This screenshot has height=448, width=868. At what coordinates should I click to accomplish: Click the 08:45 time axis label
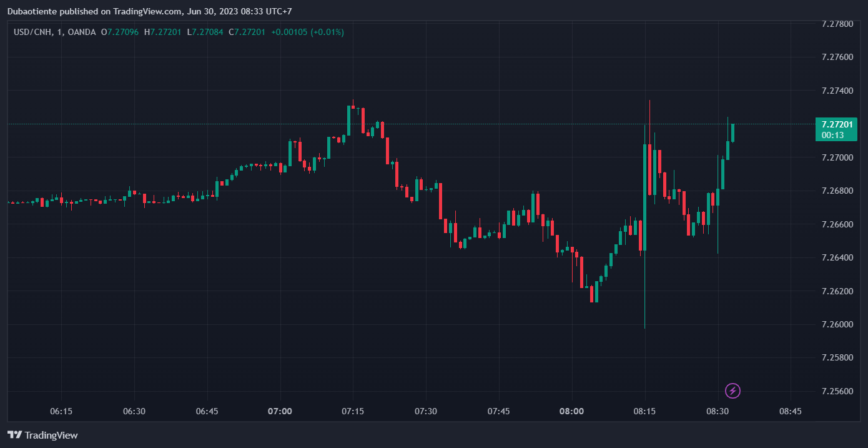pos(791,411)
